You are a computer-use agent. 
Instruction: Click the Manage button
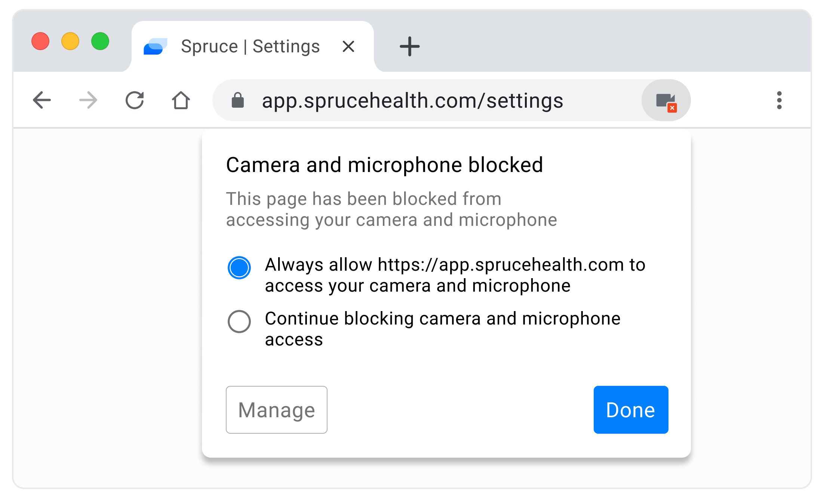click(277, 410)
